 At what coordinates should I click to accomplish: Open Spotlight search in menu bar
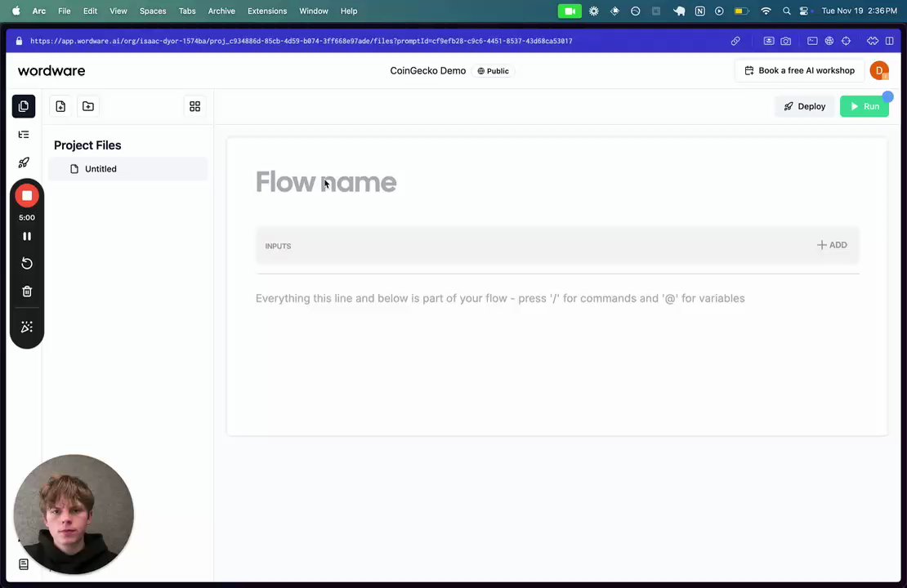point(786,11)
